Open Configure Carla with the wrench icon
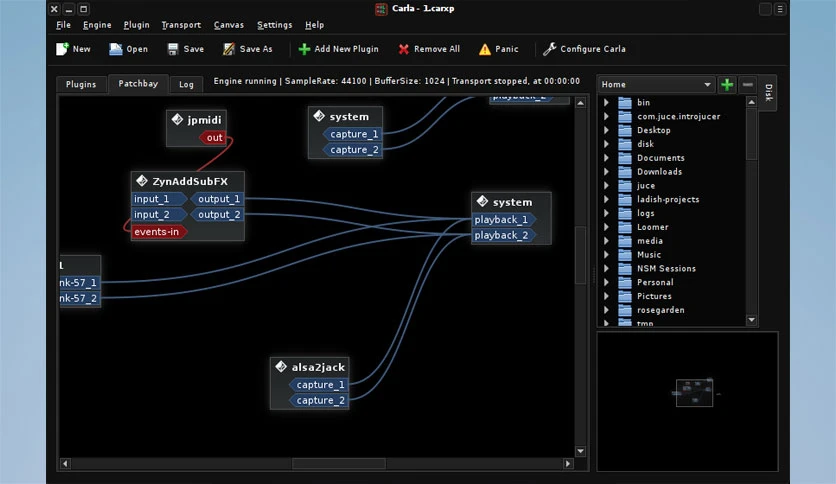The height and width of the screenshot is (484, 836). tap(549, 49)
